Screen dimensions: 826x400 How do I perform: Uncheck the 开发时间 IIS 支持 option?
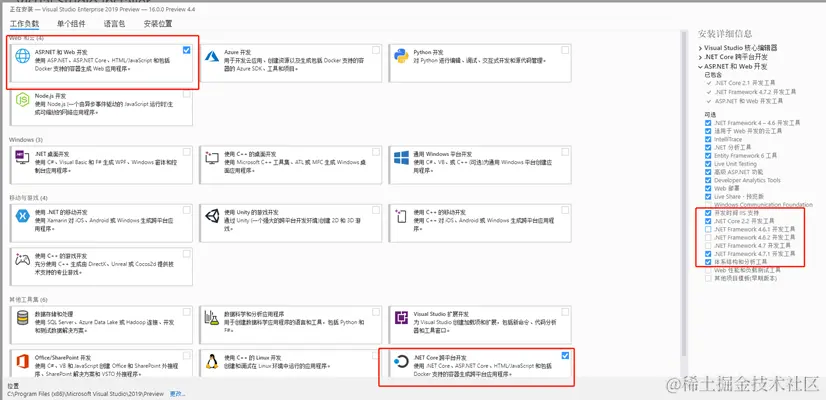(708, 213)
